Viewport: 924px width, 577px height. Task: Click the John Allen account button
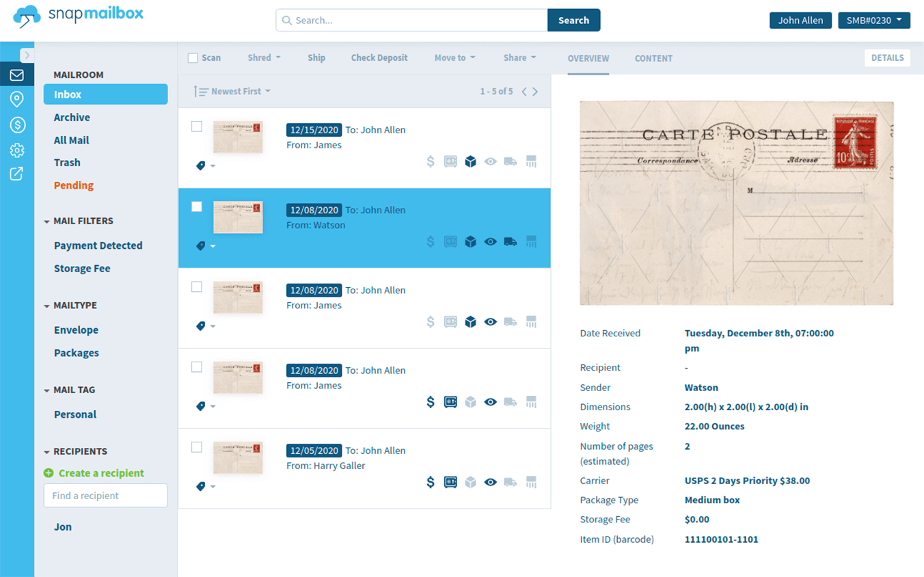pos(800,21)
